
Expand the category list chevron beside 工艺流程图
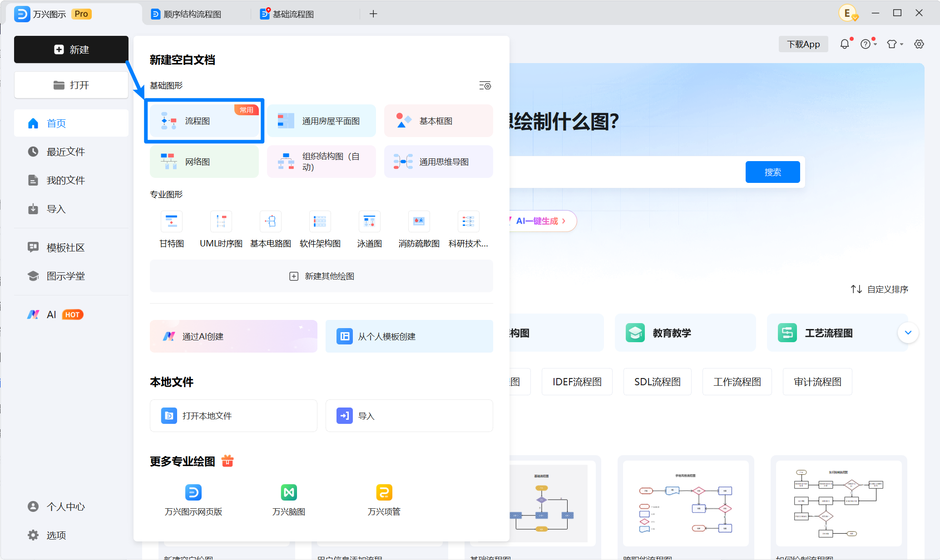908,333
